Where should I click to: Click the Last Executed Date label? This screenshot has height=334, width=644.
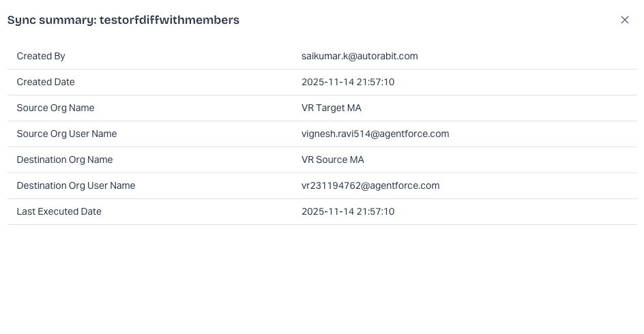[x=59, y=211]
